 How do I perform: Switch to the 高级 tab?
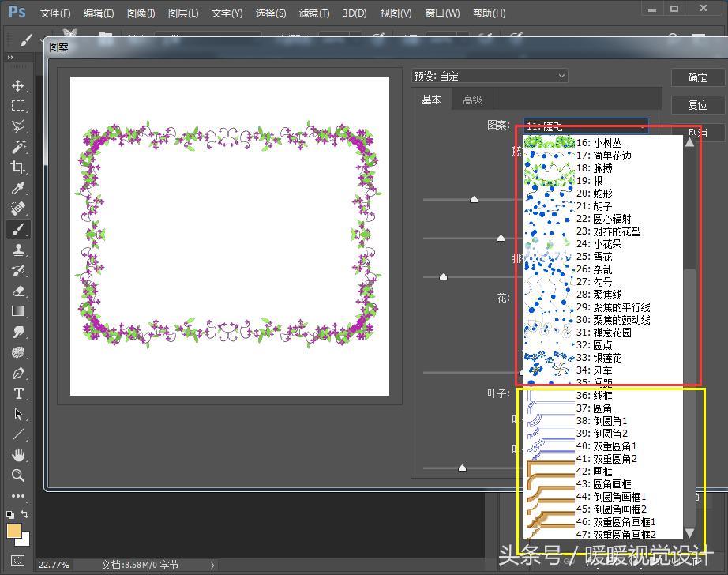(472, 99)
